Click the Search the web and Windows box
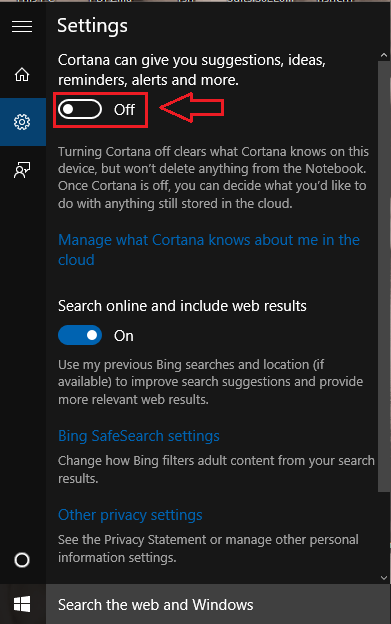Image resolution: width=391 pixels, height=624 pixels. [218, 604]
